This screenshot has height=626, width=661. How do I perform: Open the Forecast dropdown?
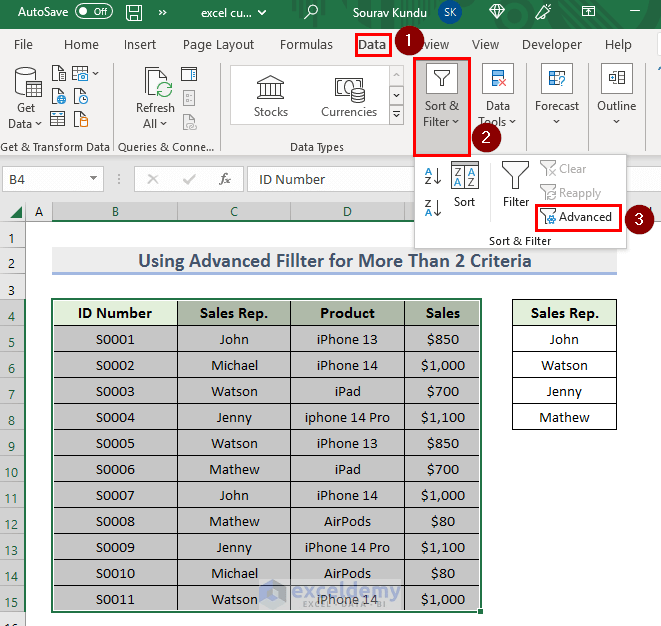click(x=557, y=95)
